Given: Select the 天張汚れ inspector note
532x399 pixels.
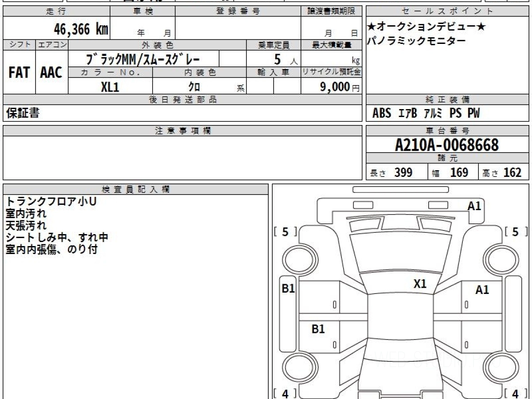Looking at the screenshot, I should [x=26, y=226].
